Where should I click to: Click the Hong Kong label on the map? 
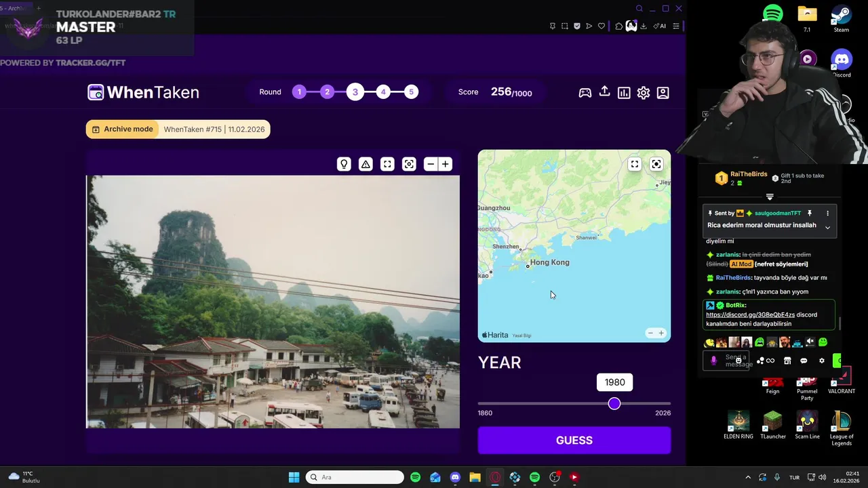coord(550,262)
